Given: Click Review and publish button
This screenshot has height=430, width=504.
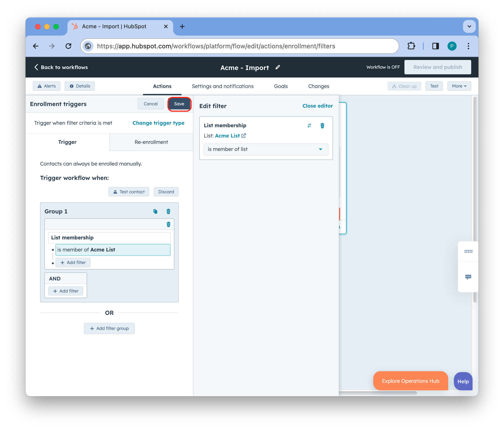Looking at the screenshot, I should click(x=437, y=67).
